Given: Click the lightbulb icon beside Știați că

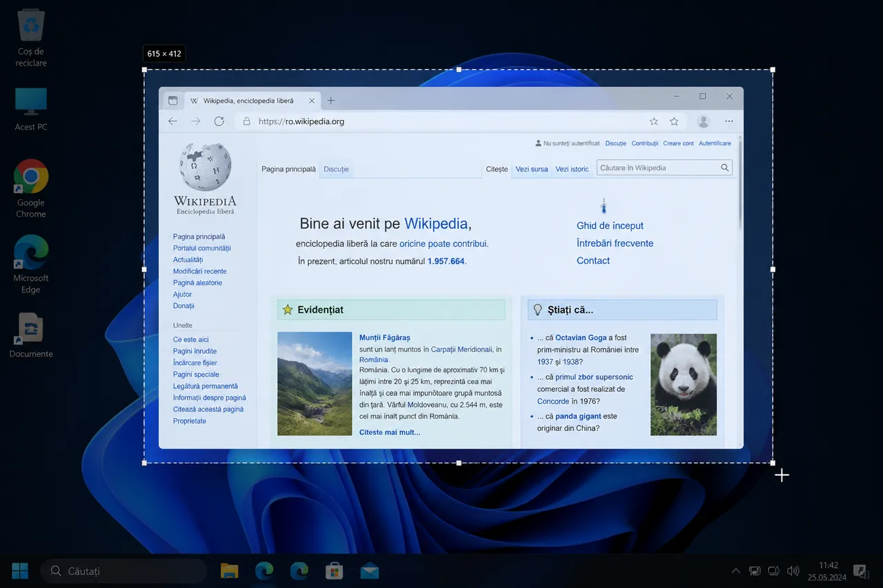Looking at the screenshot, I should 538,310.
